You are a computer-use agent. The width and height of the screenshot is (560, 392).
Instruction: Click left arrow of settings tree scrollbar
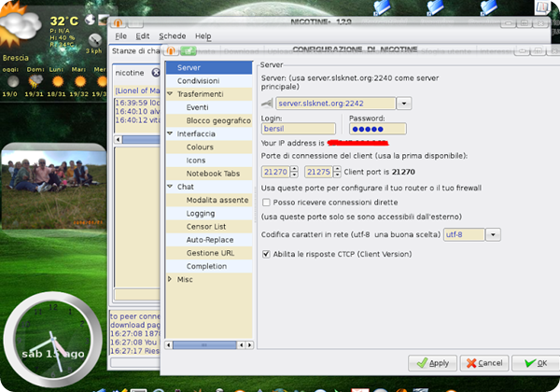coord(169,345)
